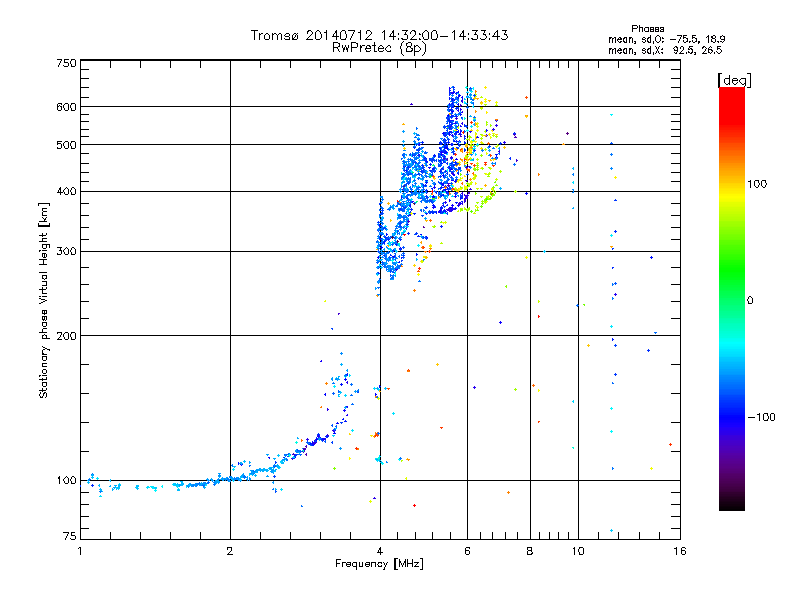Viewport: 800px width, 600px height.
Task: Click the 'RwPretec (8p)' subtitle
Action: click(x=379, y=48)
